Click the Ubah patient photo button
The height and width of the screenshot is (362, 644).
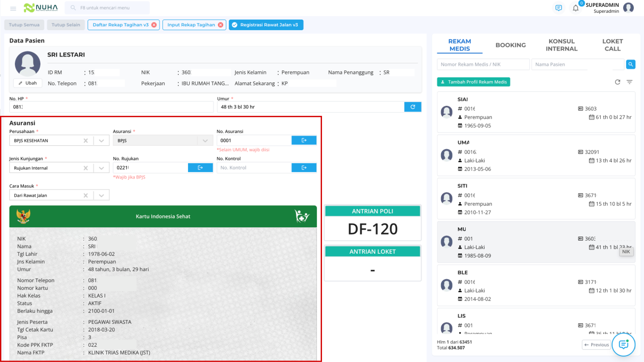click(x=27, y=83)
